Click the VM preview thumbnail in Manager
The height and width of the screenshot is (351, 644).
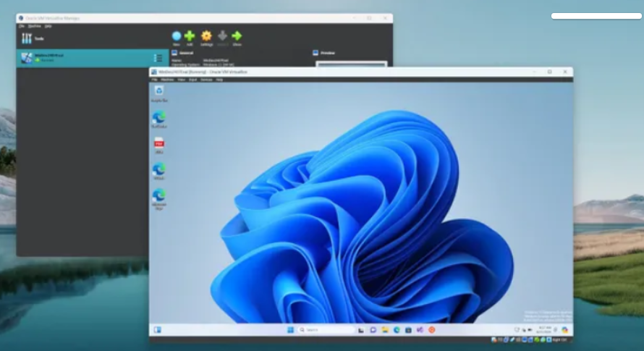[351, 64]
